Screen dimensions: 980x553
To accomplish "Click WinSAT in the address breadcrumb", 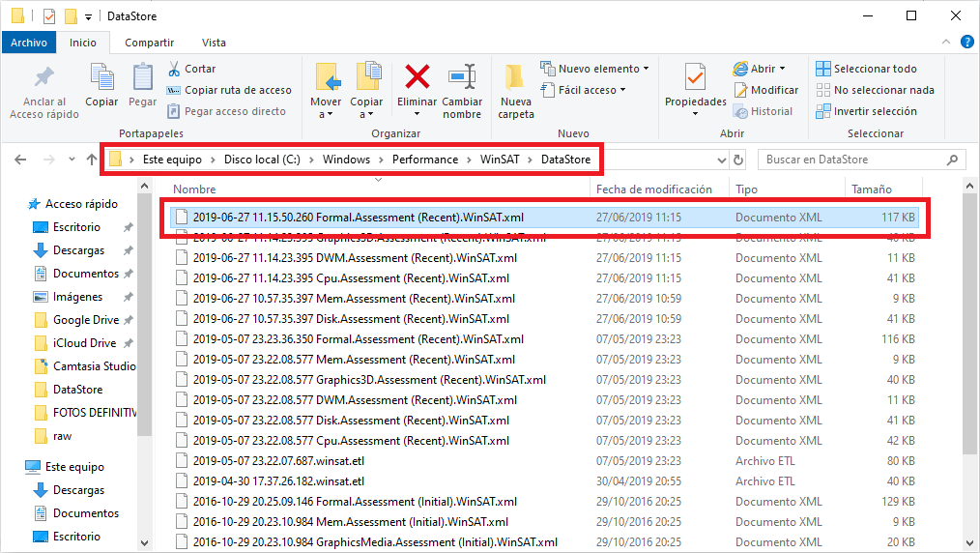I will click(x=500, y=160).
